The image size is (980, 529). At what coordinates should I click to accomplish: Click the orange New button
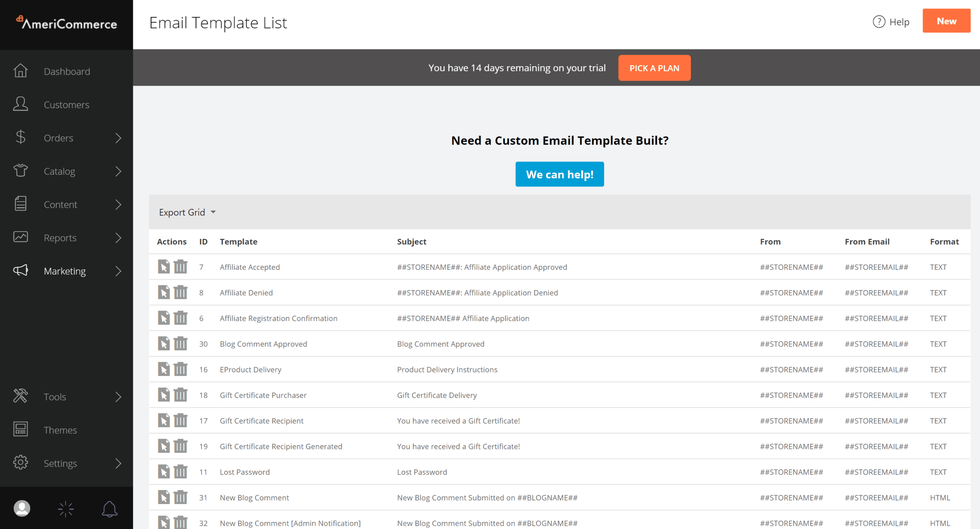[x=946, y=21]
